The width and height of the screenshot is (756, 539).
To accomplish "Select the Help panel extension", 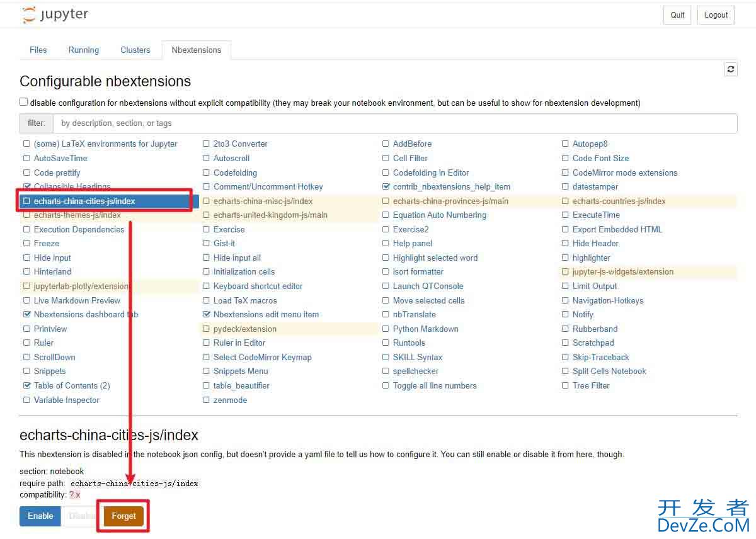I will (413, 243).
